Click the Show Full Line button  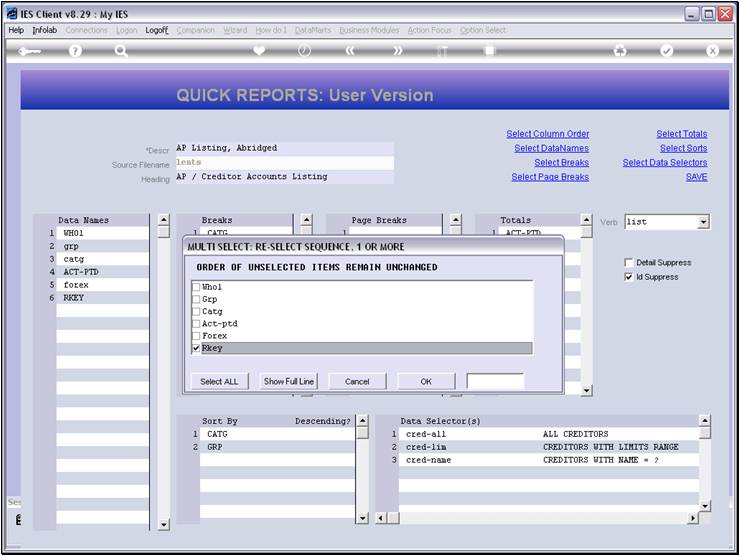(x=288, y=382)
